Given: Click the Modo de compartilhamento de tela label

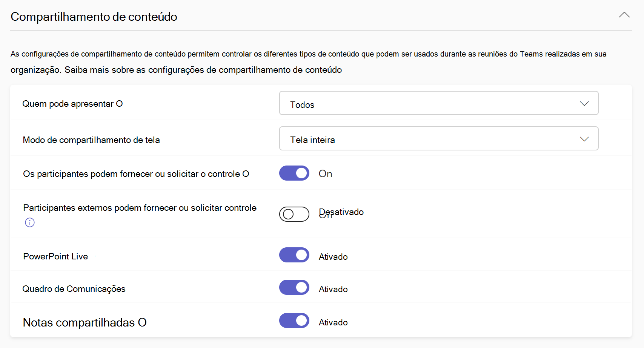Looking at the screenshot, I should (91, 140).
